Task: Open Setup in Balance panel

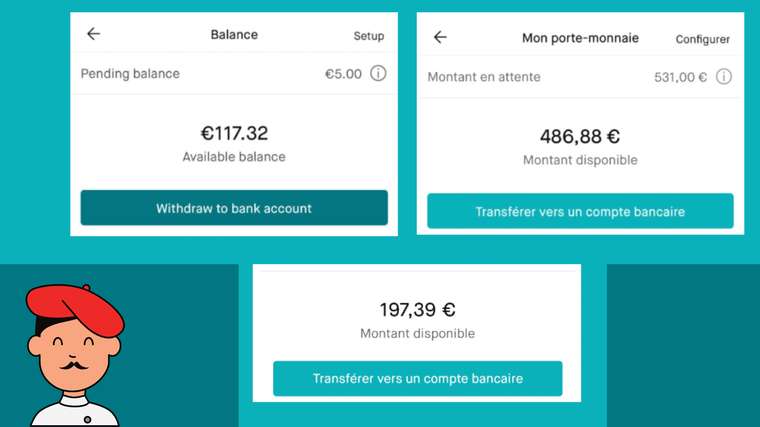Action: 369,36
